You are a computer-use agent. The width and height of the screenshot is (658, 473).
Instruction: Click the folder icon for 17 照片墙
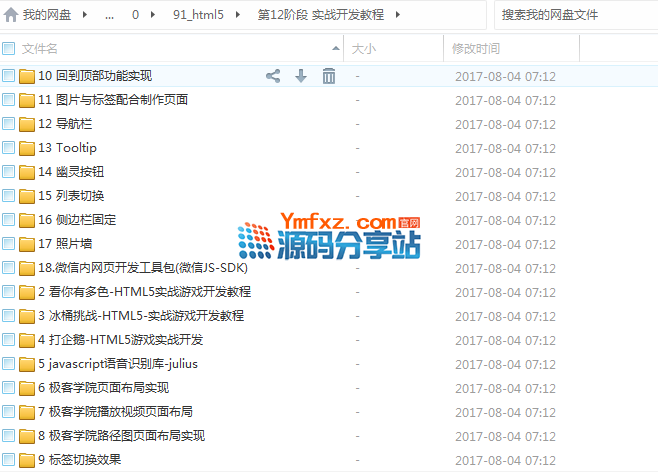pos(27,244)
